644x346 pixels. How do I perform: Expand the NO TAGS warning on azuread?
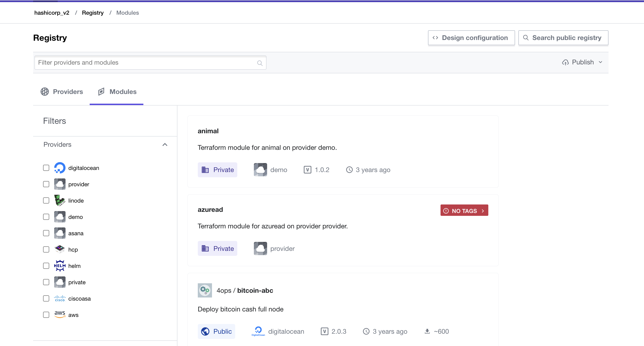464,210
